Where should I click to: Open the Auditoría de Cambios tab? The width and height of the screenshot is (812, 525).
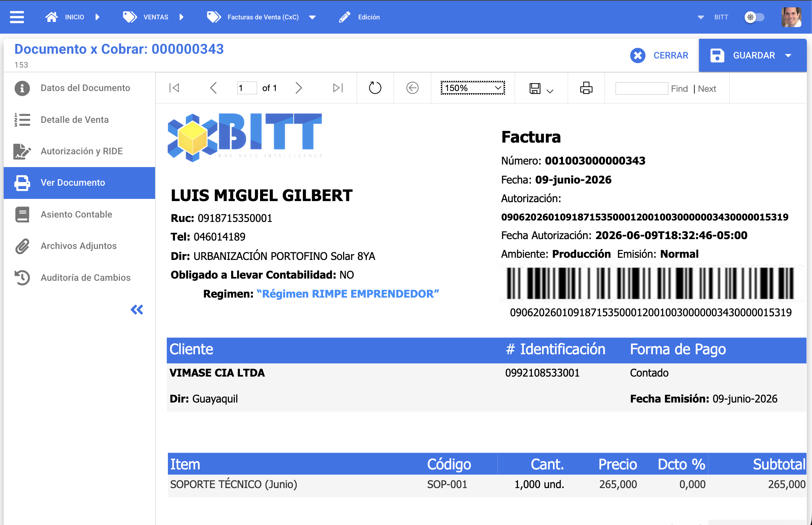point(79,278)
